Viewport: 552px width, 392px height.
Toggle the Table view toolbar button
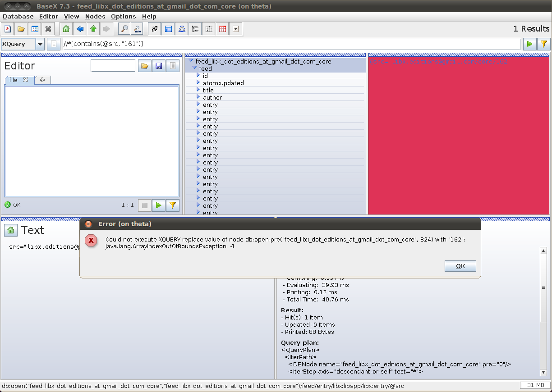point(222,29)
